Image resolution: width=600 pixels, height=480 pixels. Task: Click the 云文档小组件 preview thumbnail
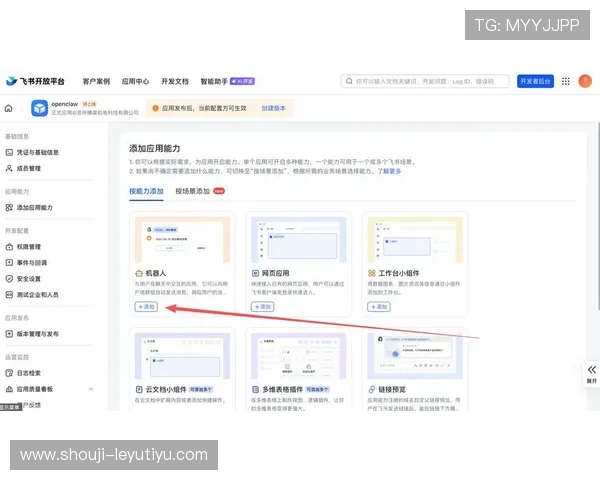pos(183,356)
